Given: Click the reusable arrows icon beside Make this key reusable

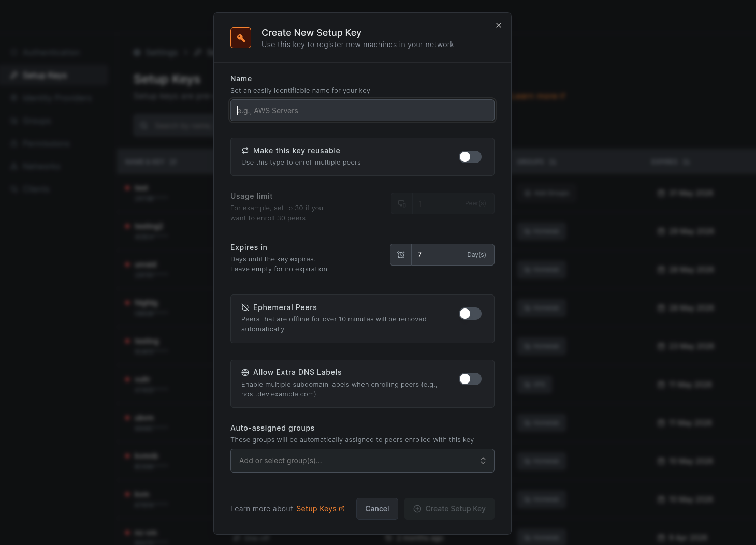Looking at the screenshot, I should click(245, 151).
